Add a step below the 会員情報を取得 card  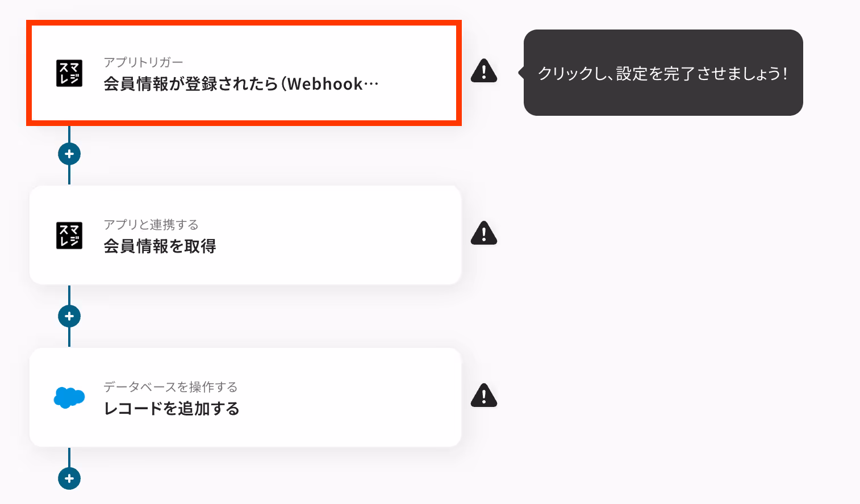coord(69,316)
